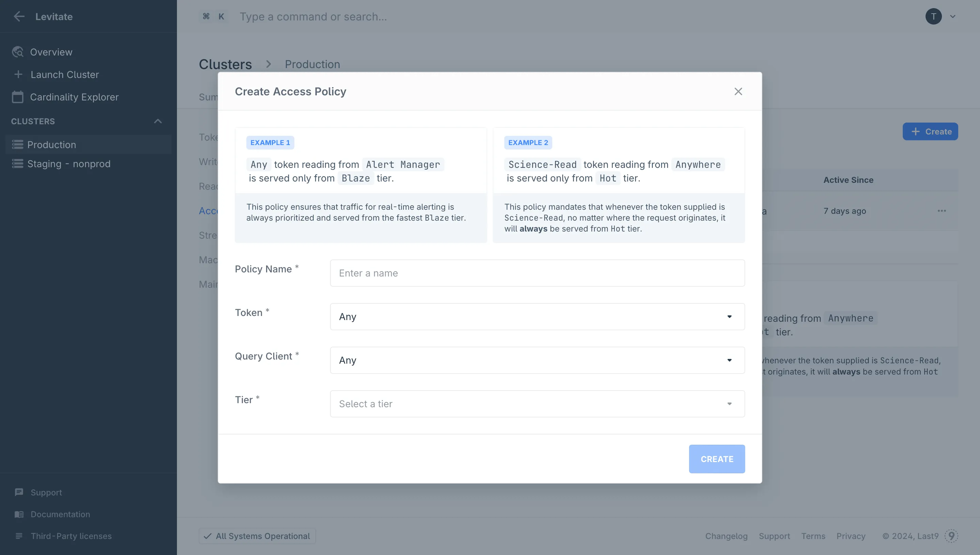Open the Token dropdown

pos(537,317)
